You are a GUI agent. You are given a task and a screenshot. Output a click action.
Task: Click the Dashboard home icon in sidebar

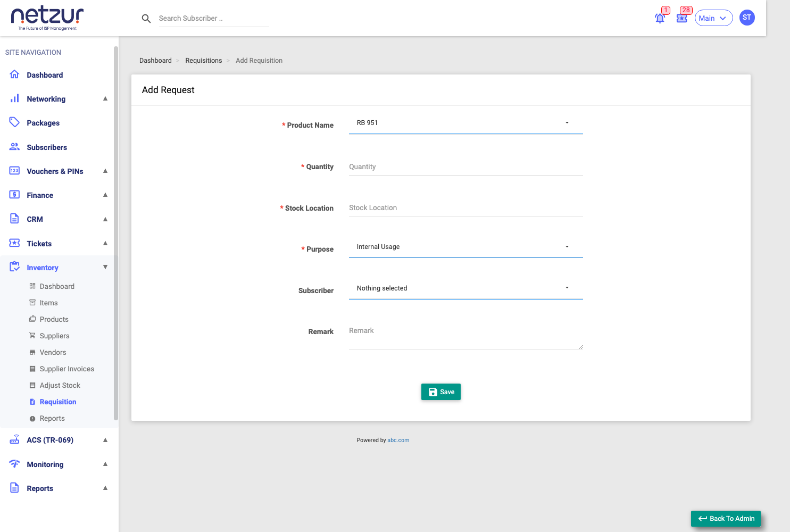(x=15, y=74)
